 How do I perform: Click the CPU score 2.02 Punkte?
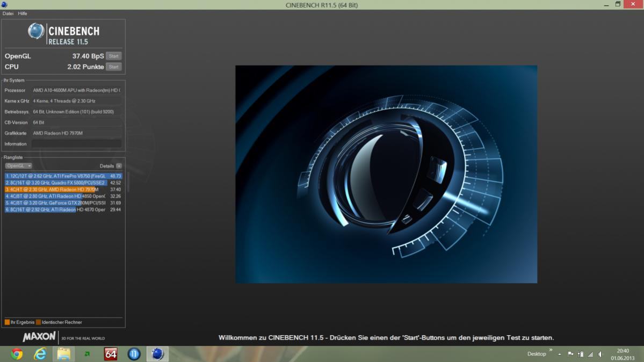click(85, 67)
